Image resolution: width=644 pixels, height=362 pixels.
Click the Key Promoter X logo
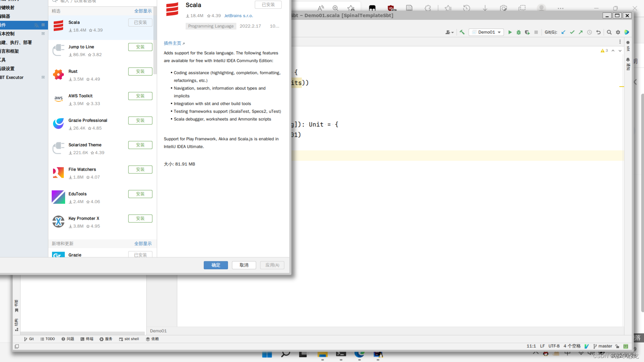coord(58,221)
